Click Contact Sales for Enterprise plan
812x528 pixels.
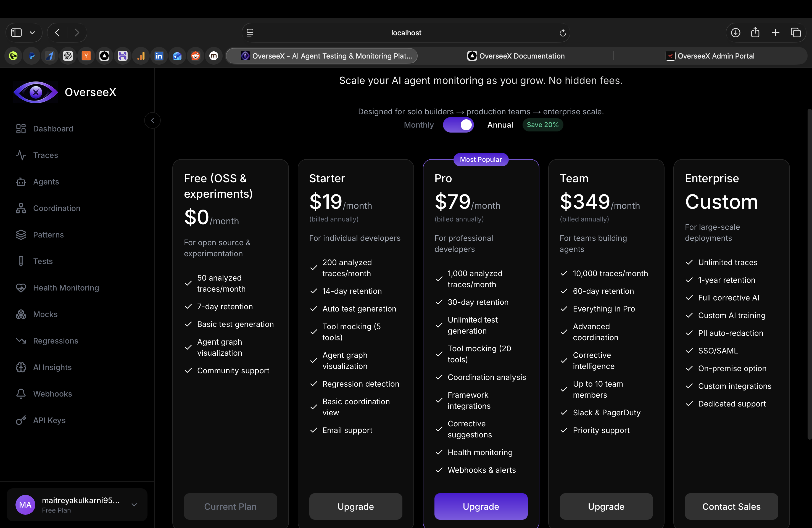pyautogui.click(x=731, y=506)
